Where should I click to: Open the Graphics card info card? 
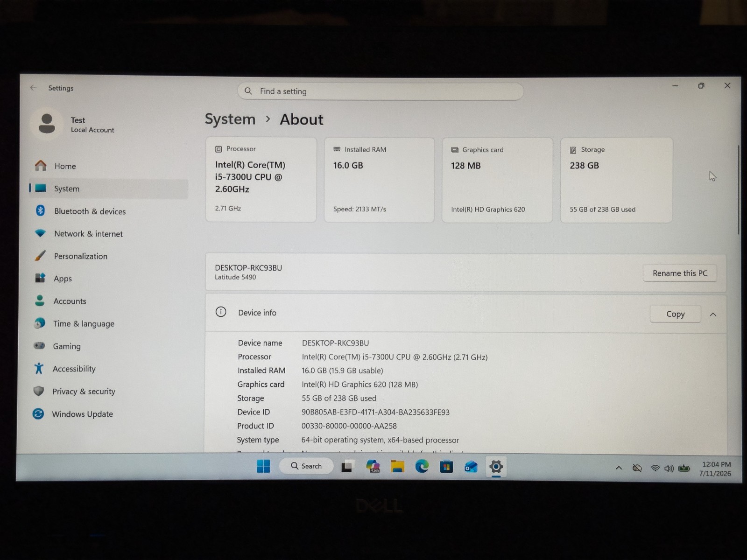(x=497, y=180)
